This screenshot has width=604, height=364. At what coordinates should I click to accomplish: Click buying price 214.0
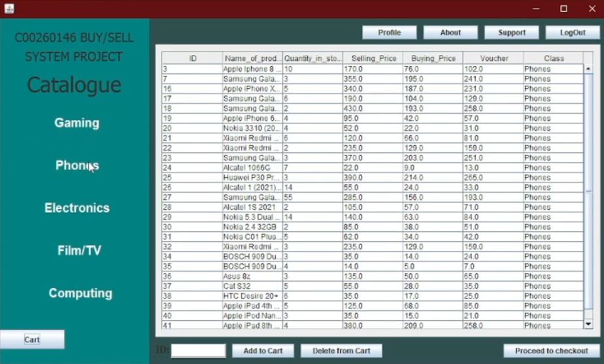pyautogui.click(x=433, y=178)
